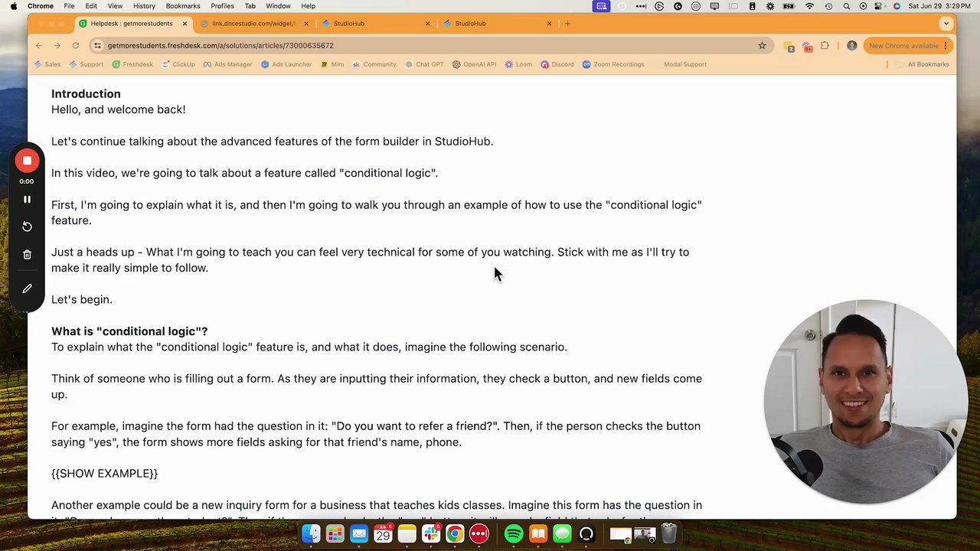Open the Chrome profile avatar
This screenshot has width=980, height=551.
[851, 46]
